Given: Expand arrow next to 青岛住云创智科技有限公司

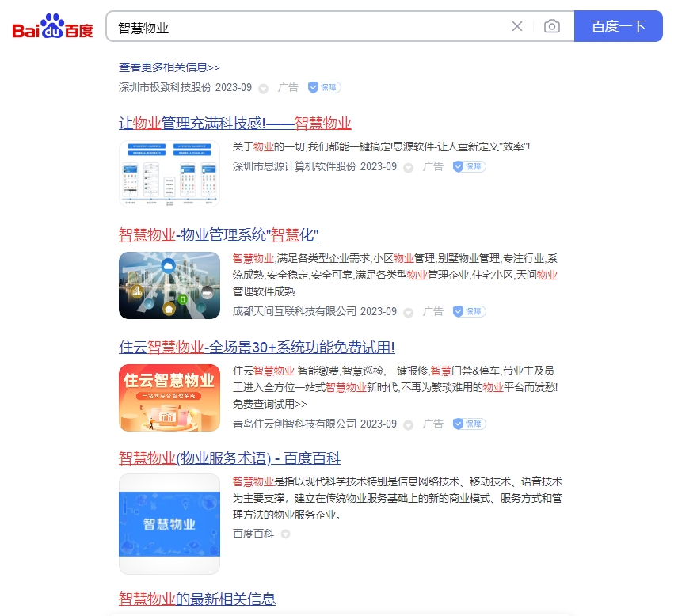Looking at the screenshot, I should click(x=408, y=425).
